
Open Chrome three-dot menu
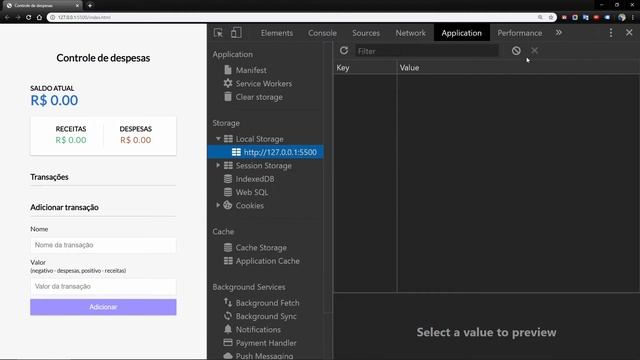(633, 18)
